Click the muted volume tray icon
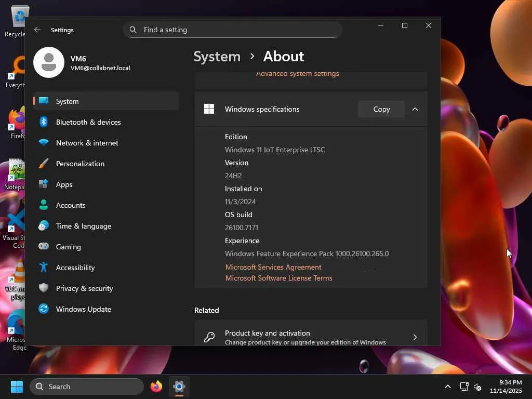Screen dimensions: 532x399 (x=477, y=387)
